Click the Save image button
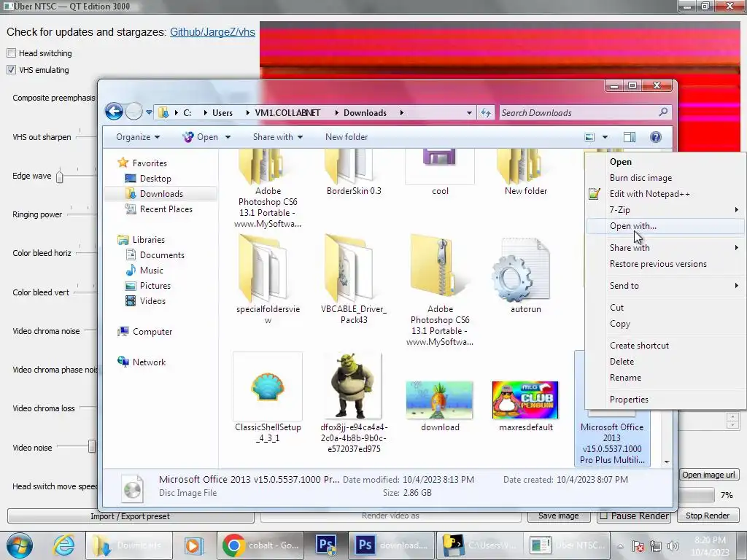 (x=559, y=516)
